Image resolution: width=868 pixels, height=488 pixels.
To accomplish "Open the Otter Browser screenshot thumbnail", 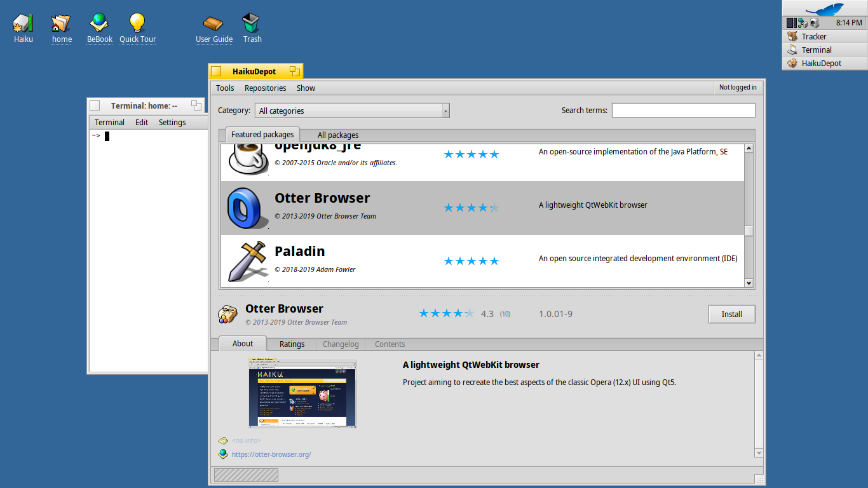I will point(302,393).
